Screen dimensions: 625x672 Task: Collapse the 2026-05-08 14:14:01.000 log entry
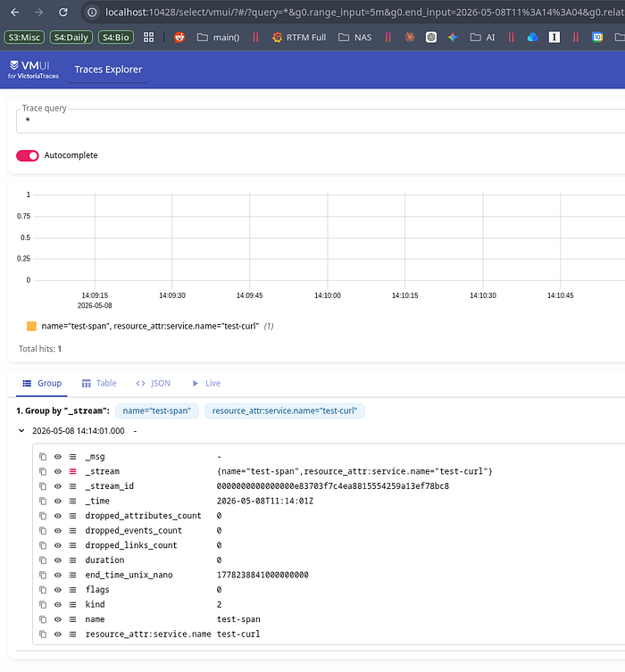[x=21, y=431]
